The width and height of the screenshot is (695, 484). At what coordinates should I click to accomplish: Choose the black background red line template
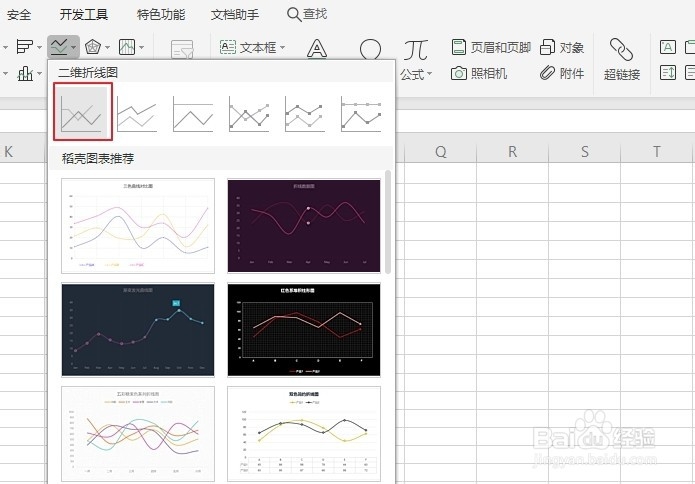point(304,330)
